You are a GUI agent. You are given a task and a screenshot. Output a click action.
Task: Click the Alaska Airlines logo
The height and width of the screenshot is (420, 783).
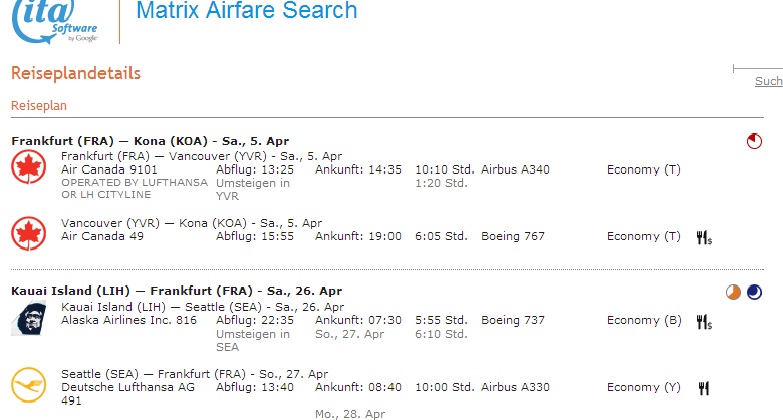pos(29,317)
